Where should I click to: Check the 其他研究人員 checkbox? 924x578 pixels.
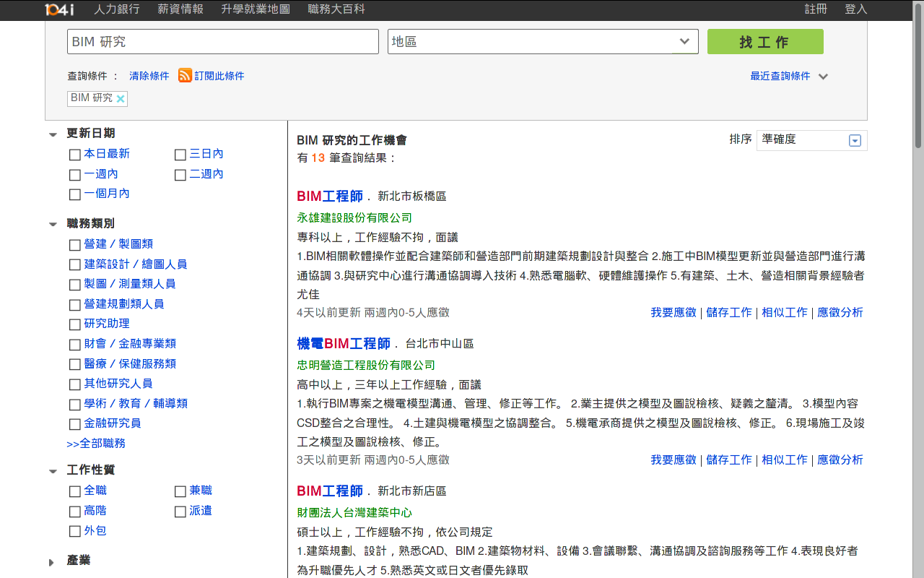point(75,384)
